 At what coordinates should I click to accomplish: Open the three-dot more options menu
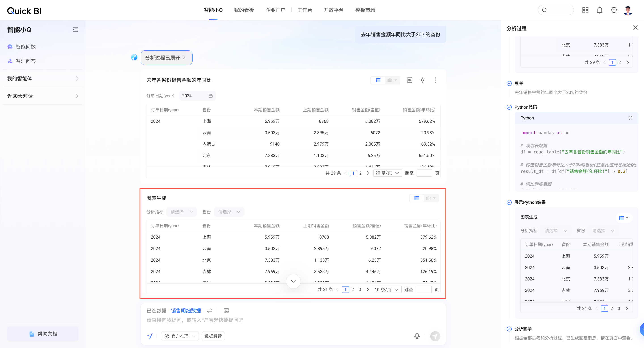point(435,80)
